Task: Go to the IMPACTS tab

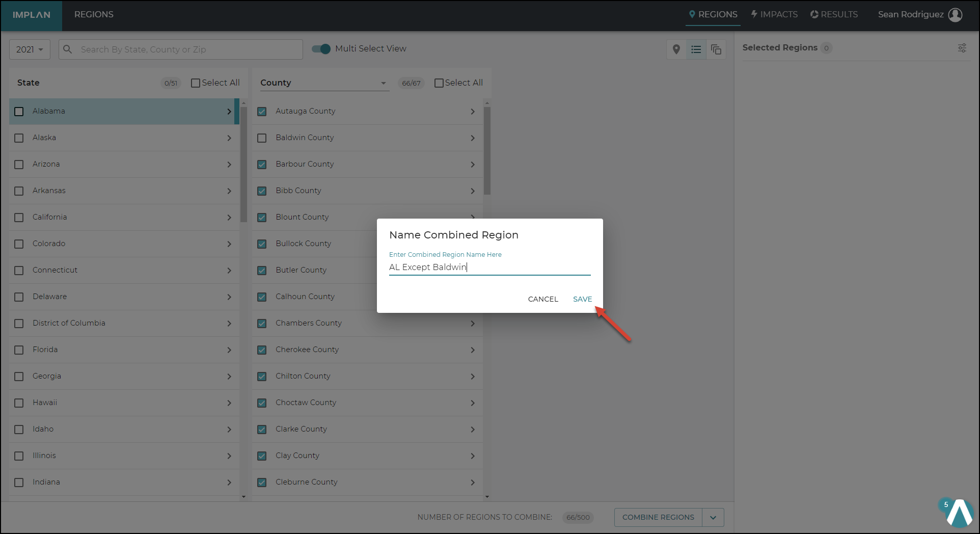Action: 774,14
